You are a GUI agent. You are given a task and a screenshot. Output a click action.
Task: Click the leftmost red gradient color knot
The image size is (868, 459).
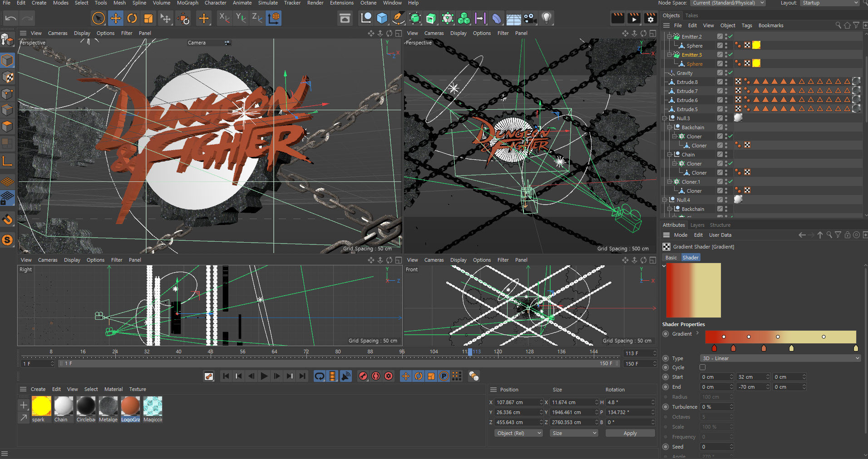(714, 348)
